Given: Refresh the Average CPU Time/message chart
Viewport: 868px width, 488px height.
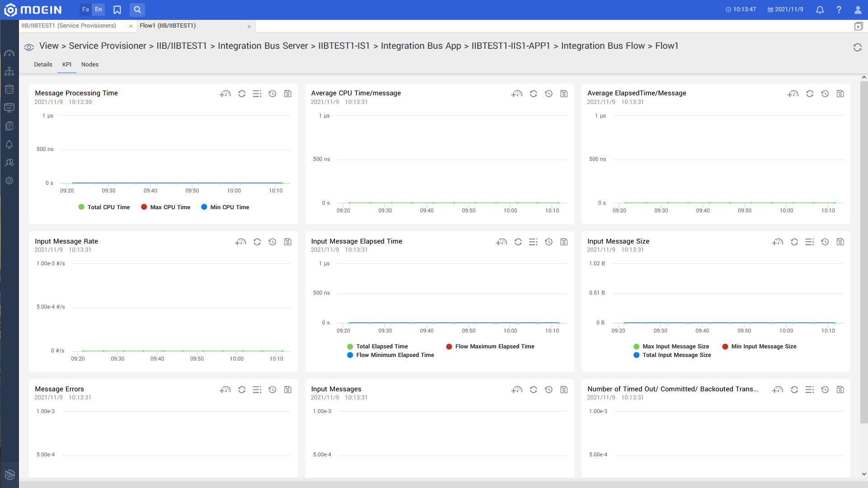Looking at the screenshot, I should tap(533, 94).
